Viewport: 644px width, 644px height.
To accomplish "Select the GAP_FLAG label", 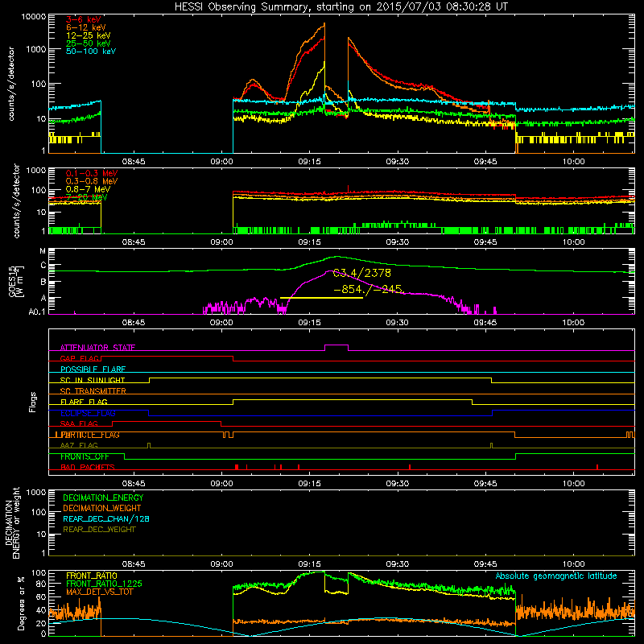I will click(x=80, y=358).
